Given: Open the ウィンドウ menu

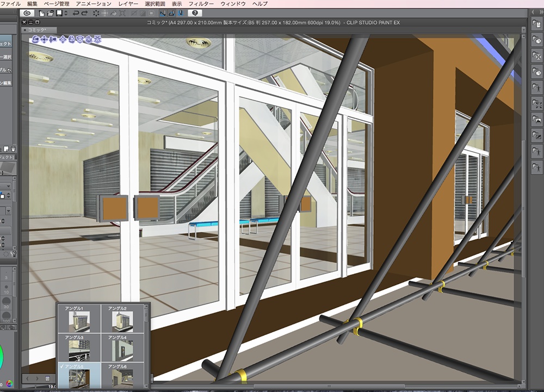Looking at the screenshot, I should (x=233, y=4).
